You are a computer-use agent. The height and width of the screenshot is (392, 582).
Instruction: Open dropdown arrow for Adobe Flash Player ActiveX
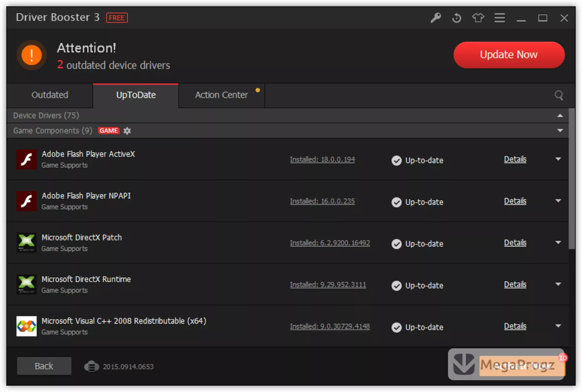point(558,159)
